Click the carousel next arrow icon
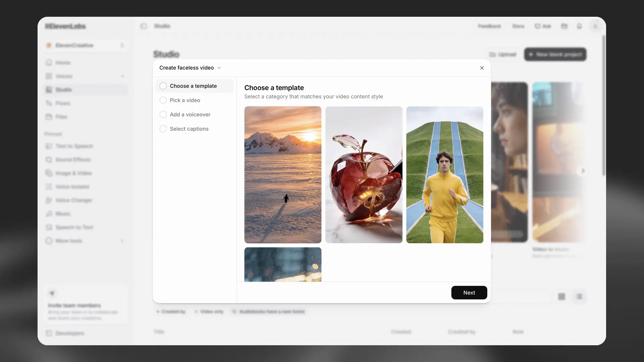Screen dimensions: 644x362 (x=583, y=171)
